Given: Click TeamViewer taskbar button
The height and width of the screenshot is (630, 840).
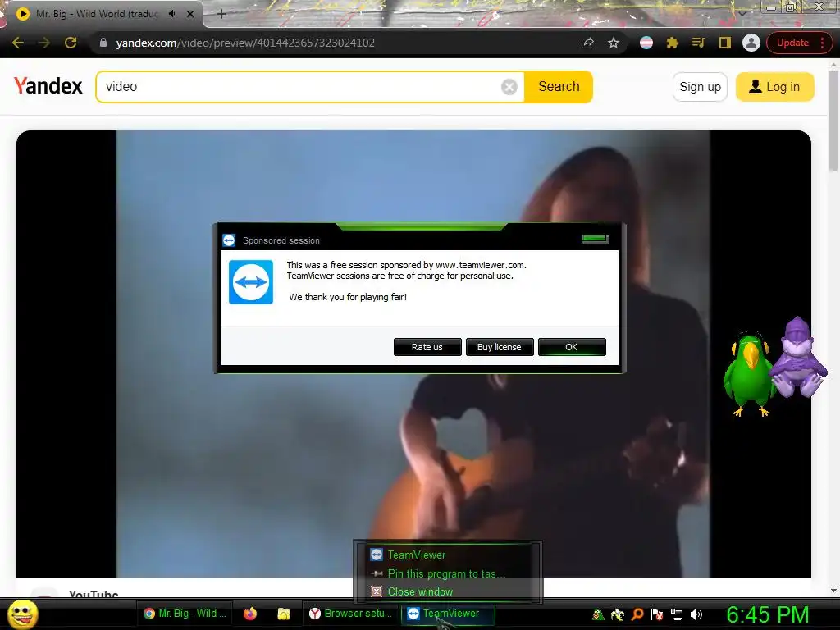Looking at the screenshot, I should click(448, 614).
